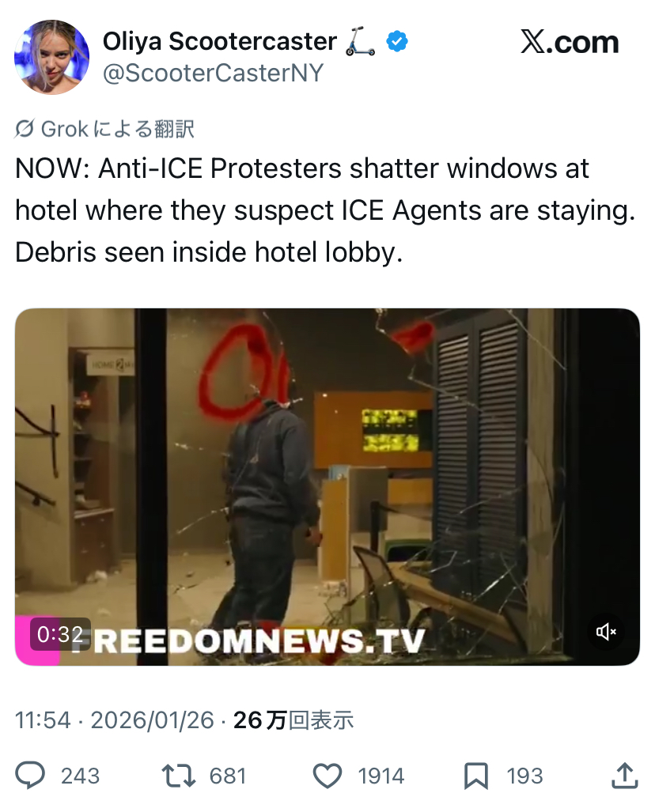Open the 11:54 · 2026/01/26 timestamp
The width and height of the screenshot is (655, 812).
(x=115, y=719)
